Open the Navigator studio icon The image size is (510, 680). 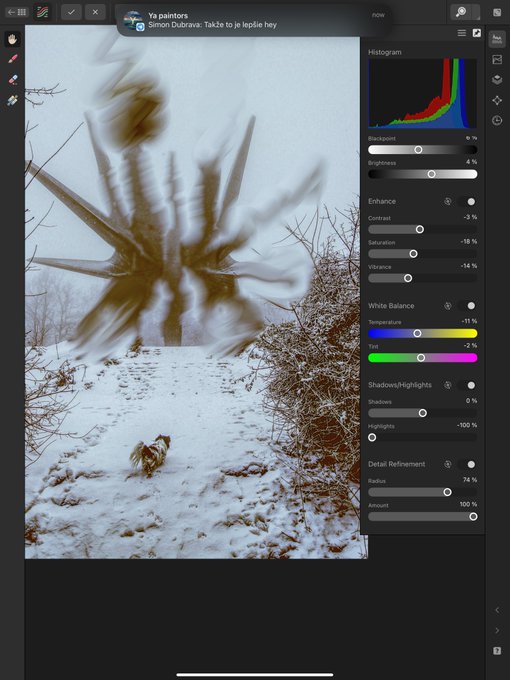pyautogui.click(x=497, y=100)
